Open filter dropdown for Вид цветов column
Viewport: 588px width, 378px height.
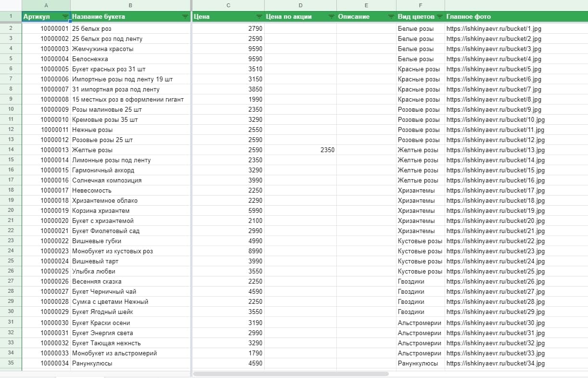click(x=439, y=17)
